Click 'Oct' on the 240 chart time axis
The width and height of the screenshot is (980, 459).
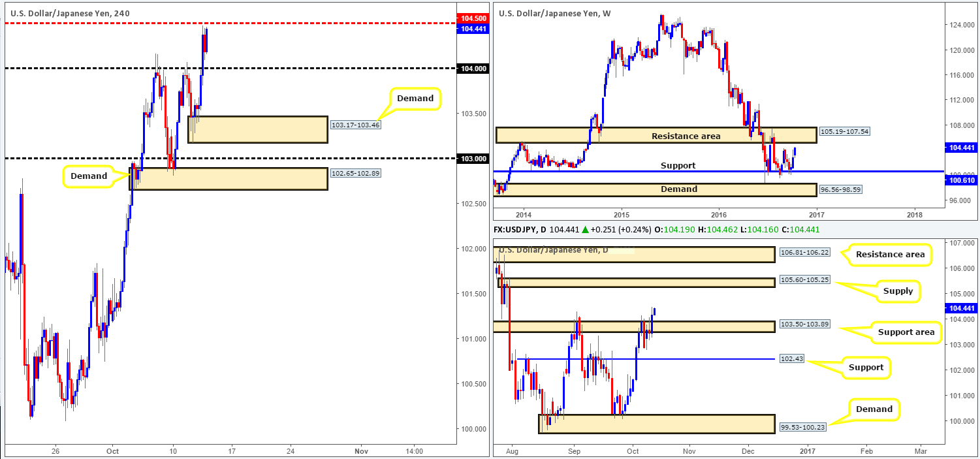112,451
